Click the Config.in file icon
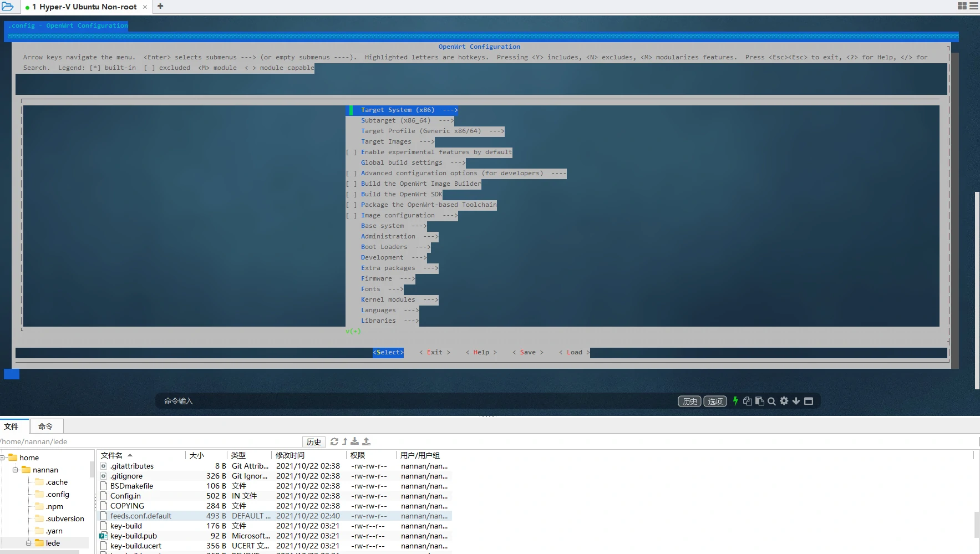Image resolution: width=980 pixels, height=554 pixels. pyautogui.click(x=104, y=496)
